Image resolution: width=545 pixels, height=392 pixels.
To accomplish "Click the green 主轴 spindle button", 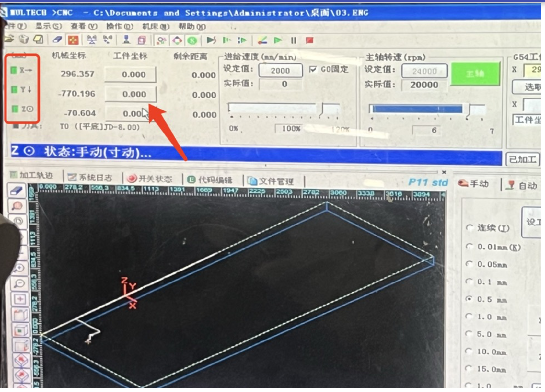I will [x=475, y=74].
